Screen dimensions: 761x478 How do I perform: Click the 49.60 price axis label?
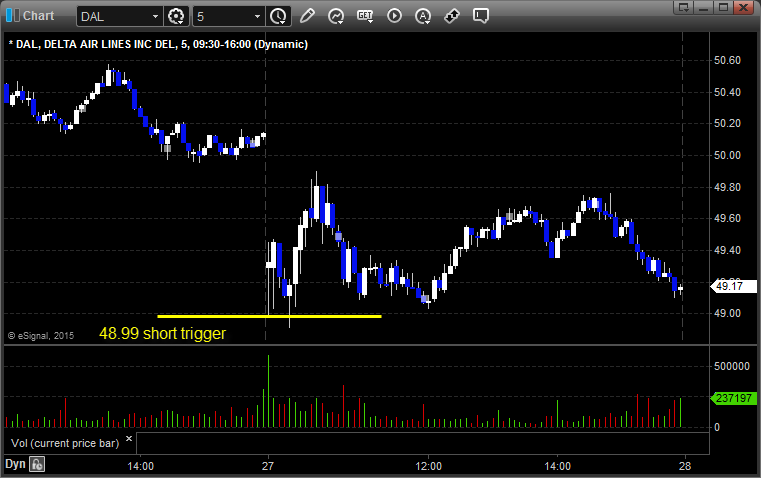coord(727,218)
